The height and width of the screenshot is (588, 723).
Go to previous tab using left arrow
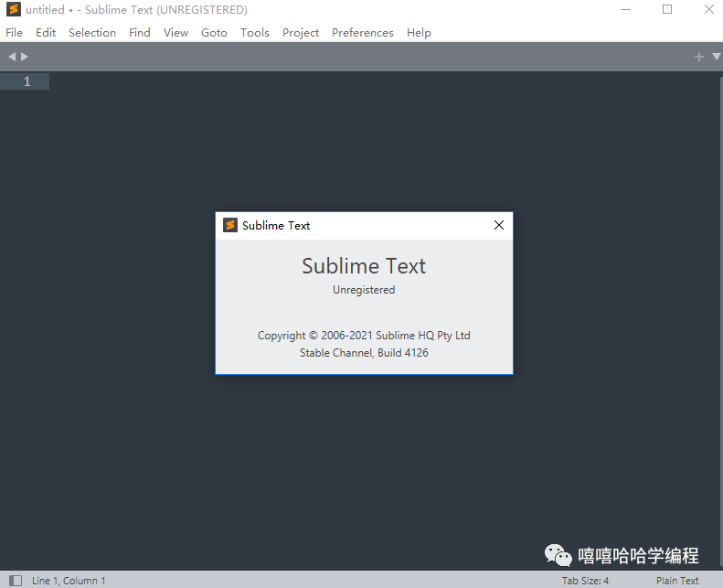pyautogui.click(x=12, y=57)
